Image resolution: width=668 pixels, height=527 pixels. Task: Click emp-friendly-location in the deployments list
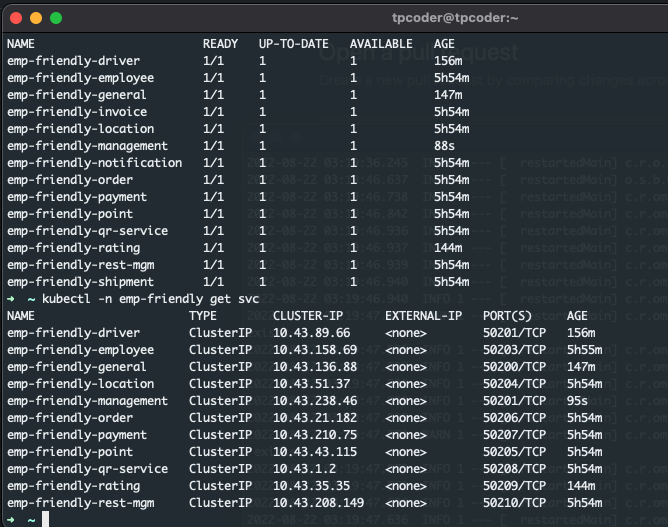(81, 129)
